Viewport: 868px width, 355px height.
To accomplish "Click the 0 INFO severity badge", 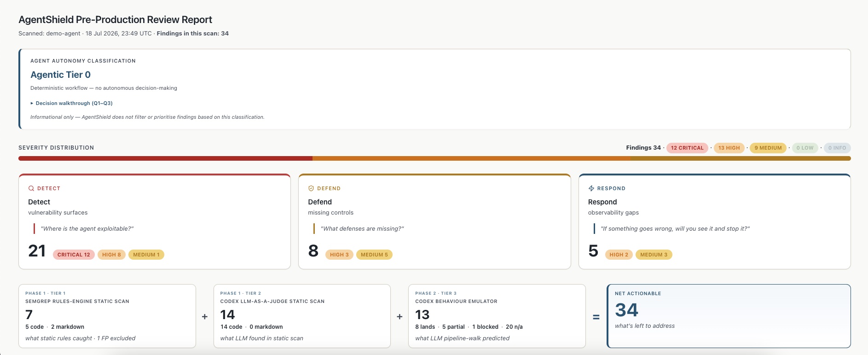I will pos(837,148).
